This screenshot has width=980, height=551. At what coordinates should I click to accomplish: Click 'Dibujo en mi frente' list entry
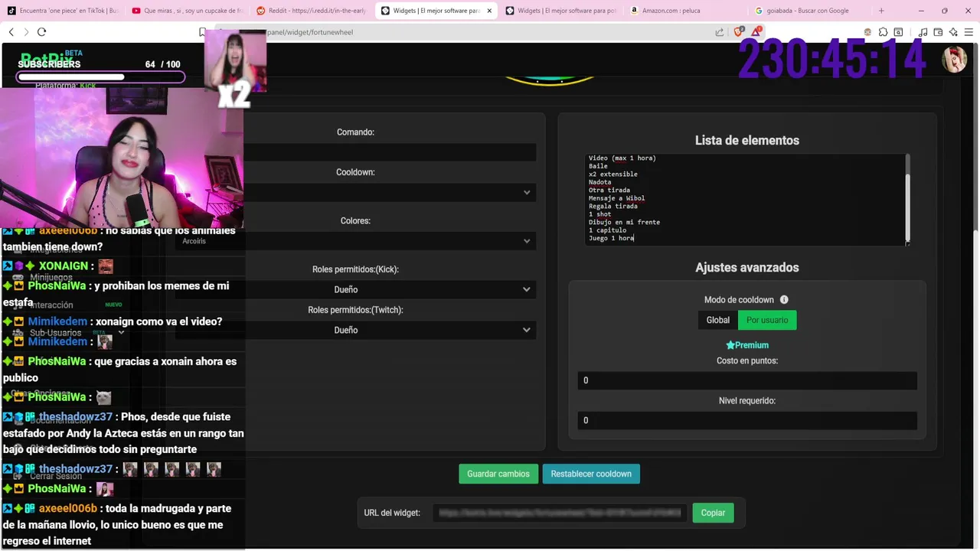point(624,222)
